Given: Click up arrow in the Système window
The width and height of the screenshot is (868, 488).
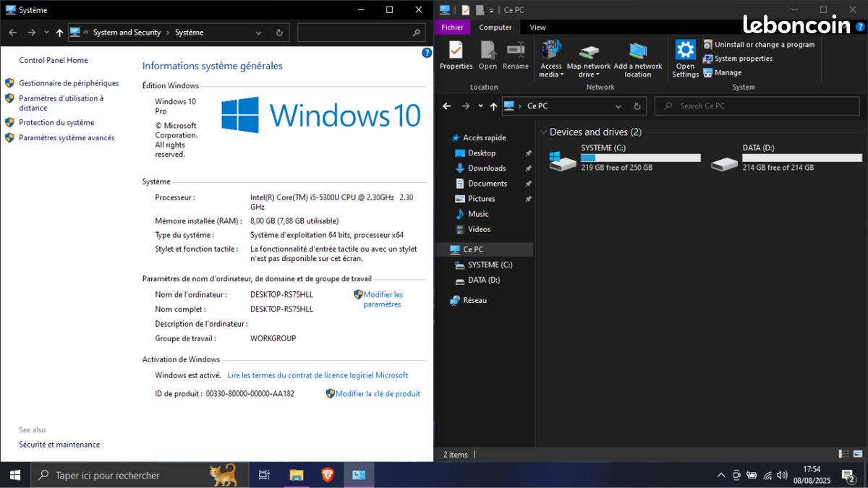Looking at the screenshot, I should click(x=59, y=33).
